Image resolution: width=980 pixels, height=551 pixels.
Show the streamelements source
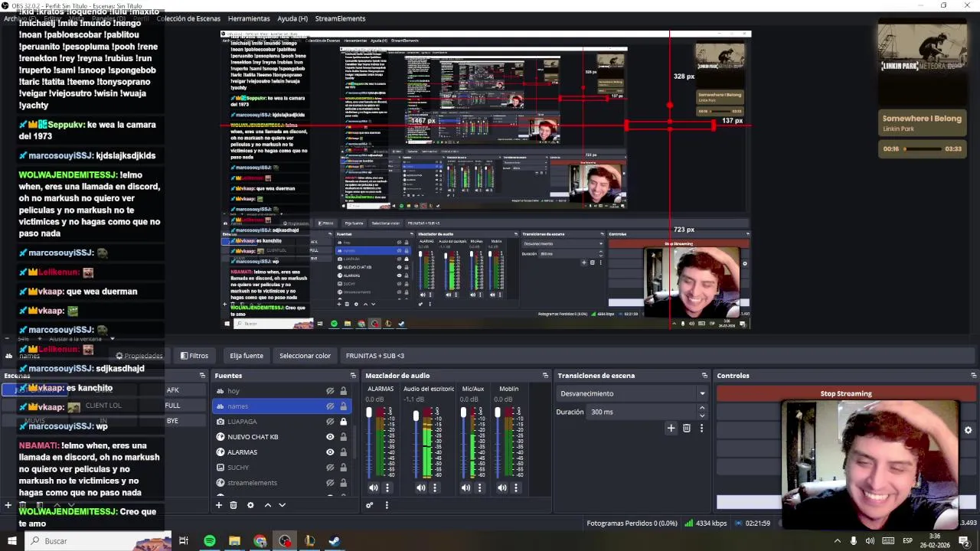point(330,483)
